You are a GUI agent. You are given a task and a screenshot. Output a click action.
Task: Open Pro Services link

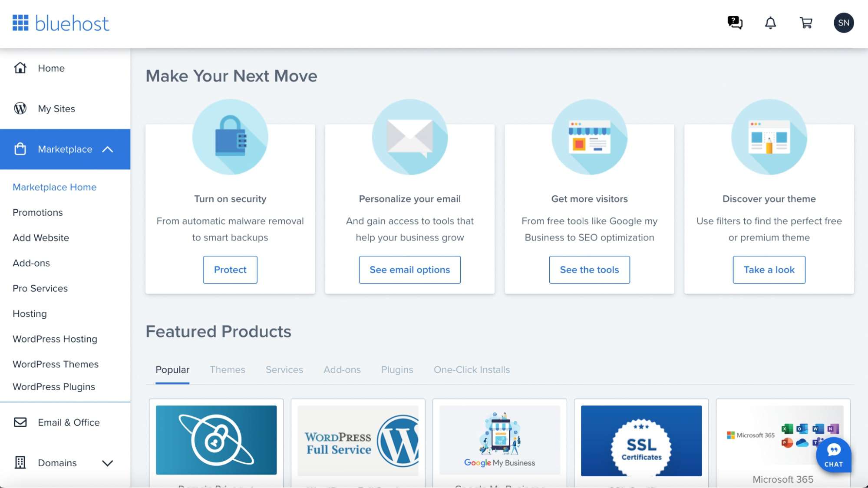coord(40,288)
